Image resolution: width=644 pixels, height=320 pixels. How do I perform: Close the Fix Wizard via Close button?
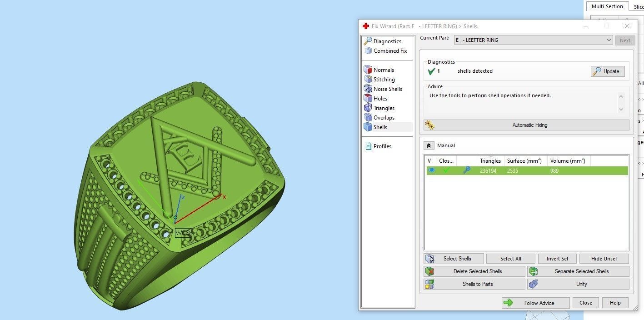pos(585,303)
